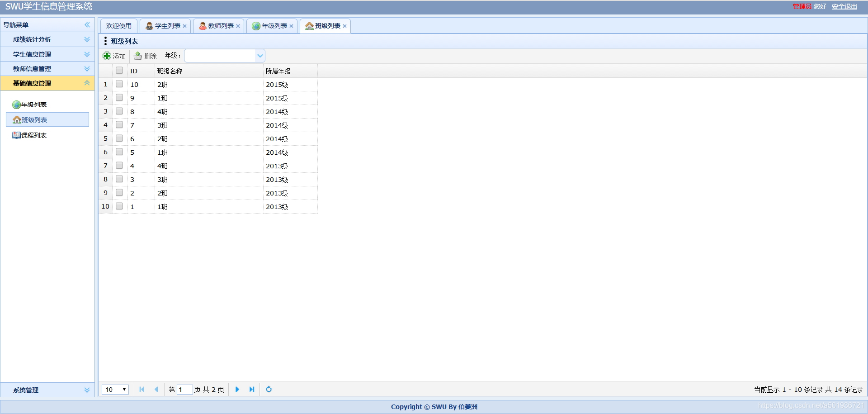Sort by the 所属年级 column header
The image size is (868, 414).
tap(290, 71)
